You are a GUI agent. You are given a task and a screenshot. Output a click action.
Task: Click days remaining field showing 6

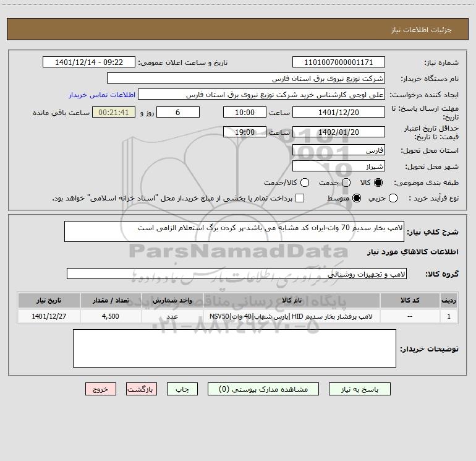point(178,112)
